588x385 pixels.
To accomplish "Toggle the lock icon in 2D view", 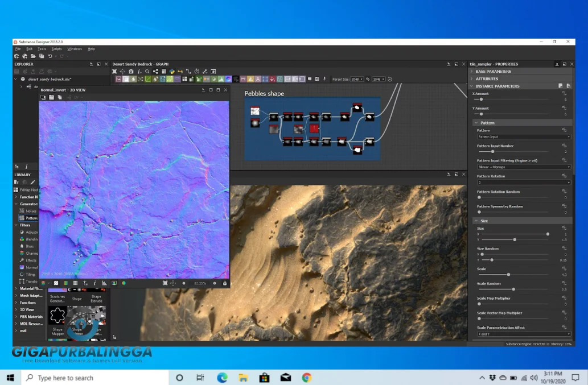I will (225, 283).
